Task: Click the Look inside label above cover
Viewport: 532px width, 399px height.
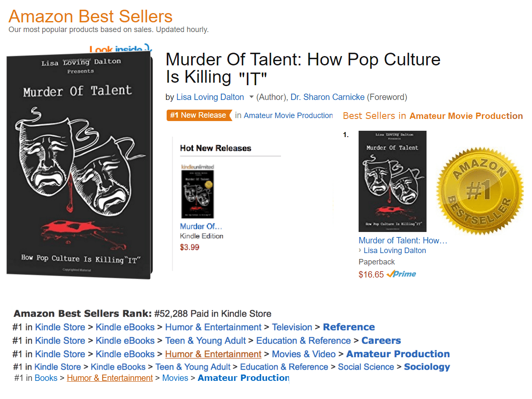Action: pyautogui.click(x=120, y=49)
